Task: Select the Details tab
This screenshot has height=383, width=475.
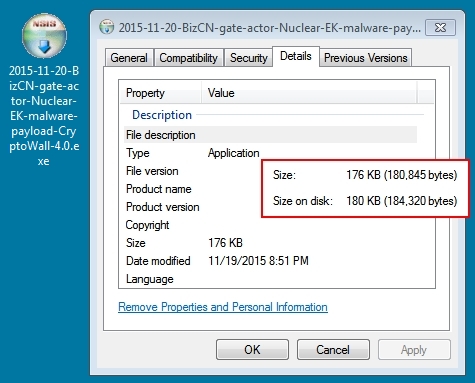Action: [296, 56]
